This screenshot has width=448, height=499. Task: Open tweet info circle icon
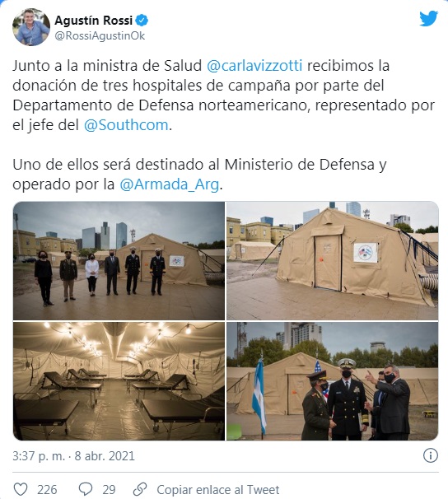click(x=430, y=455)
